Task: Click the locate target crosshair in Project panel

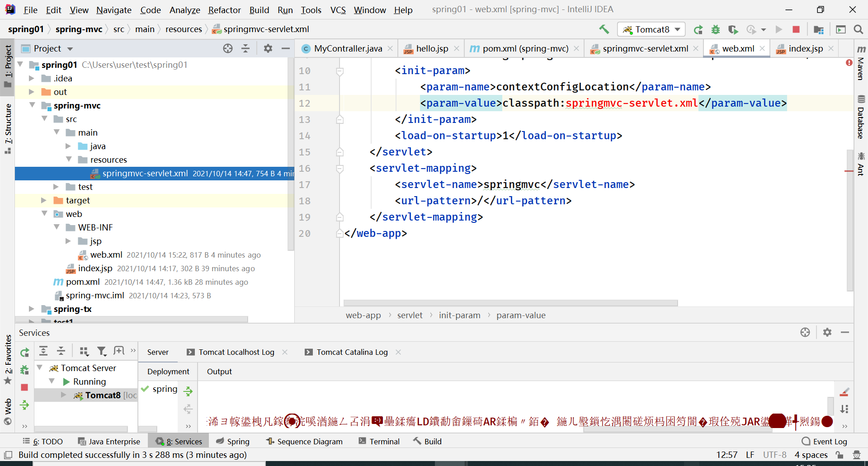Action: pos(228,48)
